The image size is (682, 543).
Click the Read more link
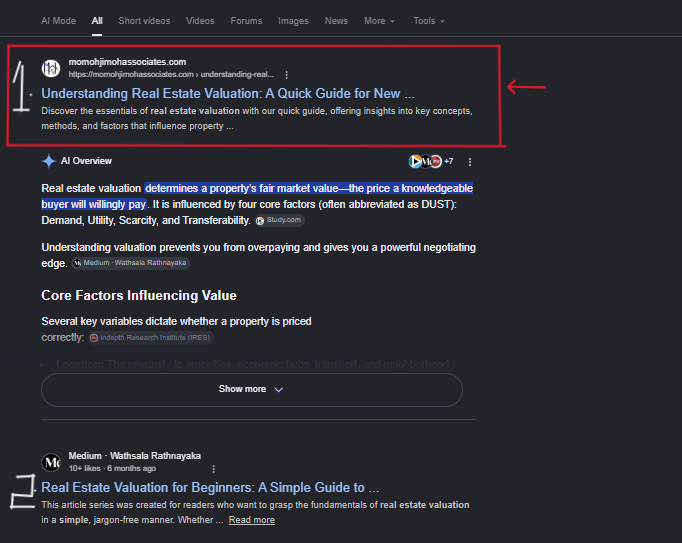click(252, 520)
